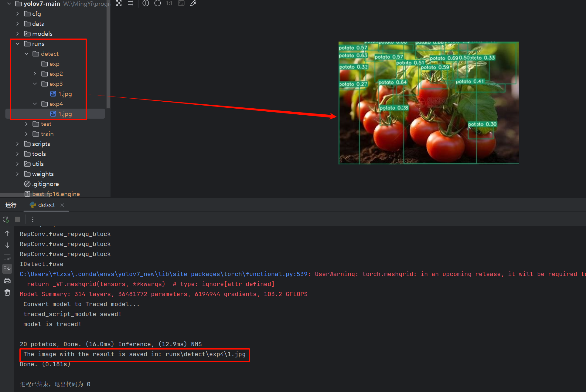The height and width of the screenshot is (392, 586).
Task: Toggle the grid overlay icon
Action: coord(131,3)
